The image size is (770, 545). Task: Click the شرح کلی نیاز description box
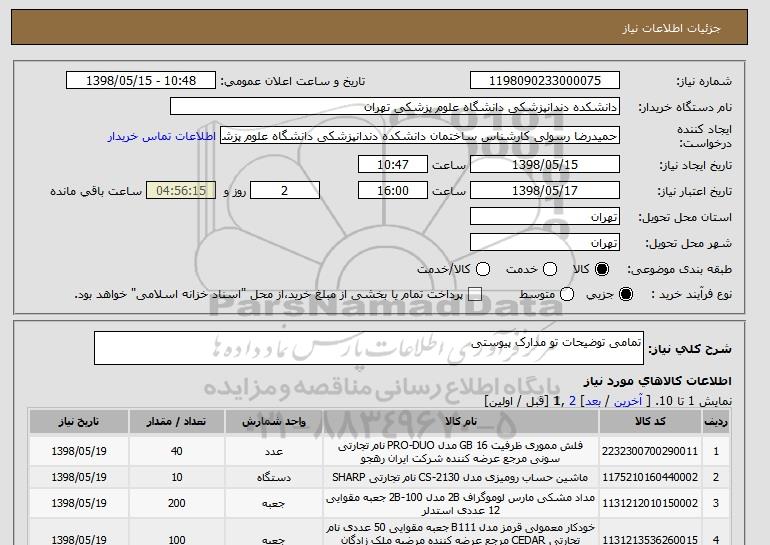tap(369, 348)
